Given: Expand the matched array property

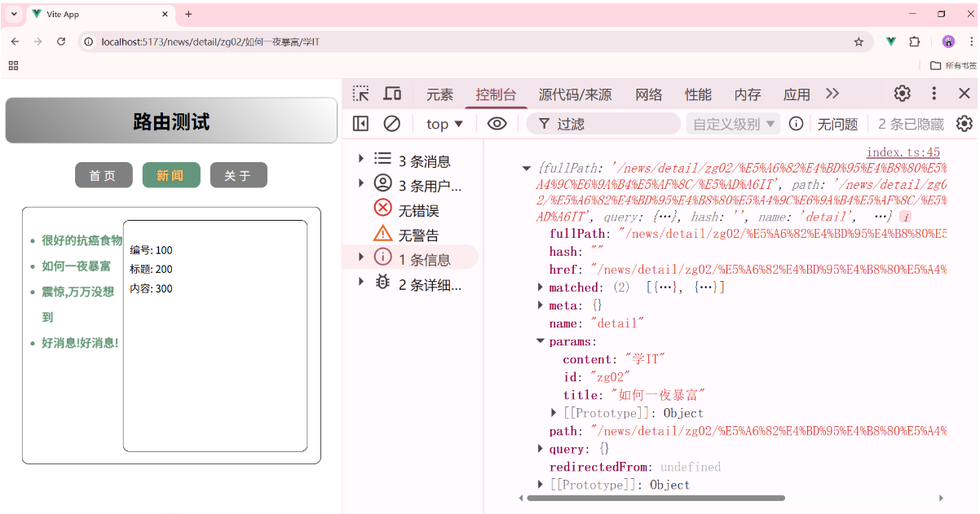Looking at the screenshot, I should (541, 288).
